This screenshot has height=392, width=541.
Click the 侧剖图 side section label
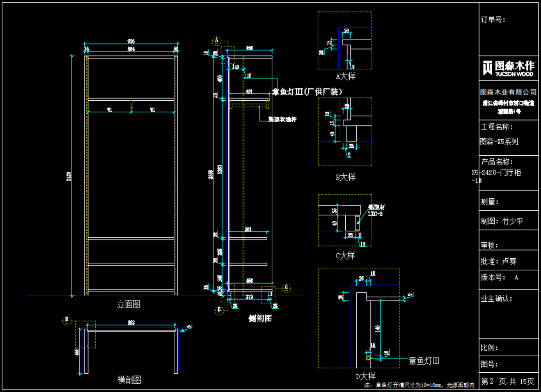click(x=260, y=318)
